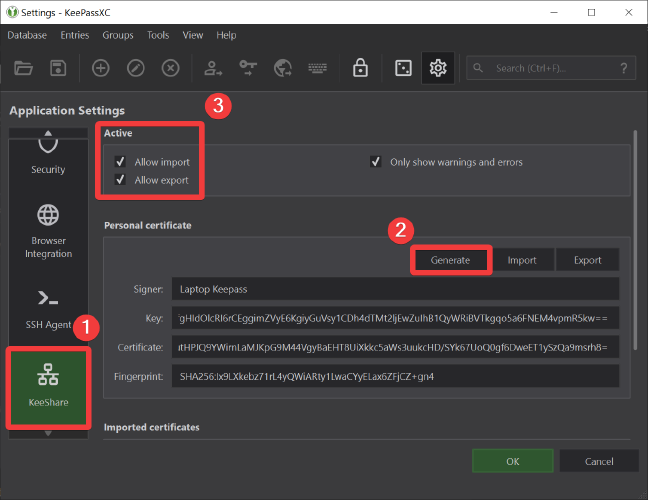648x500 pixels.
Task: Click the add new entry plus icon
Action: click(100, 68)
